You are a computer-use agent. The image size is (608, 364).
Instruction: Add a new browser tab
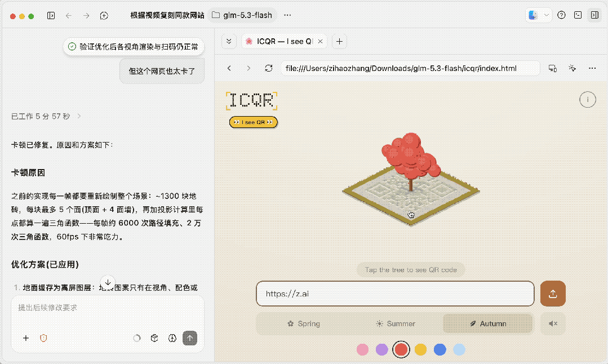tap(339, 42)
